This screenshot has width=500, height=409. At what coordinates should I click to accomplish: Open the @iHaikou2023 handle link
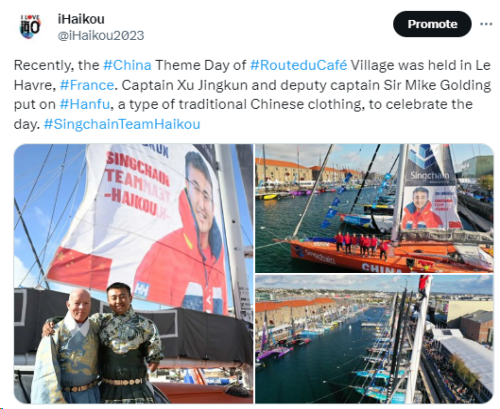click(x=101, y=35)
